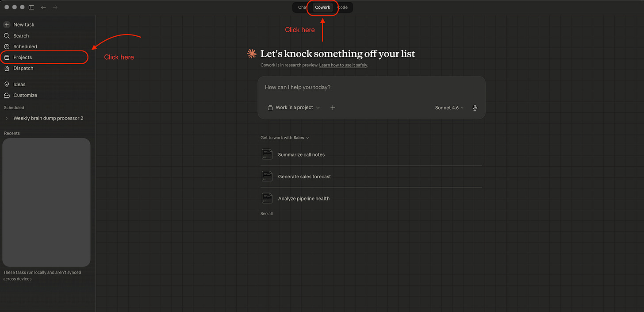Click the Recents list placeholder panel
Screen dimensions: 644x312
coord(46,202)
